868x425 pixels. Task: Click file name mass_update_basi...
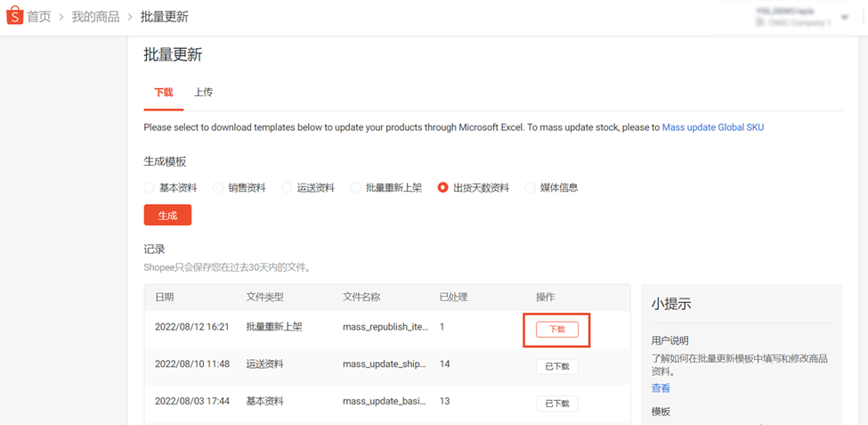pyautogui.click(x=385, y=401)
